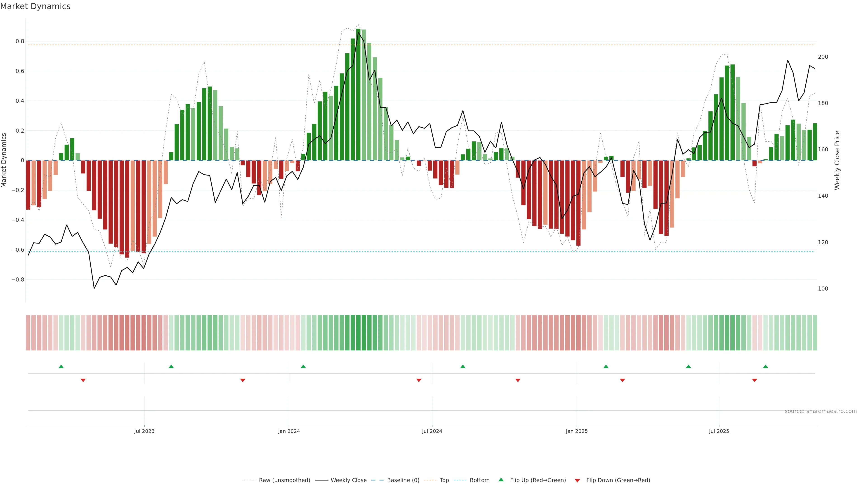Toggle Weekly Close series in legend
This screenshot has width=868, height=488.
point(348,480)
